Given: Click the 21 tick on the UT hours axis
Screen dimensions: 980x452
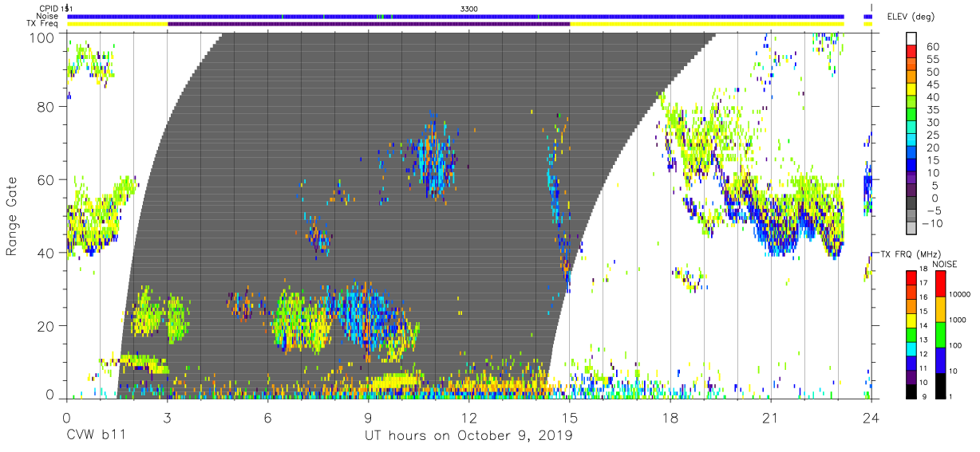Looking at the screenshot, I should [x=771, y=418].
